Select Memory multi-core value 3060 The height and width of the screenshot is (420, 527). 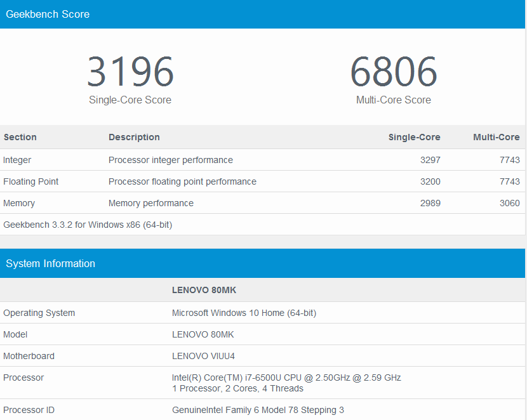click(x=509, y=203)
